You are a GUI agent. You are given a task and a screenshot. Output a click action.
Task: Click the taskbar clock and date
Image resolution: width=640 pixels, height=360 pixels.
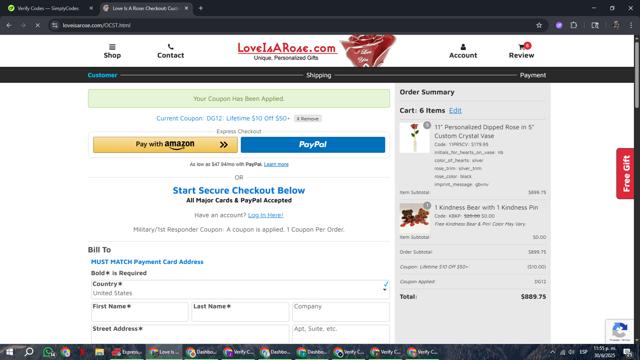[x=604, y=352]
